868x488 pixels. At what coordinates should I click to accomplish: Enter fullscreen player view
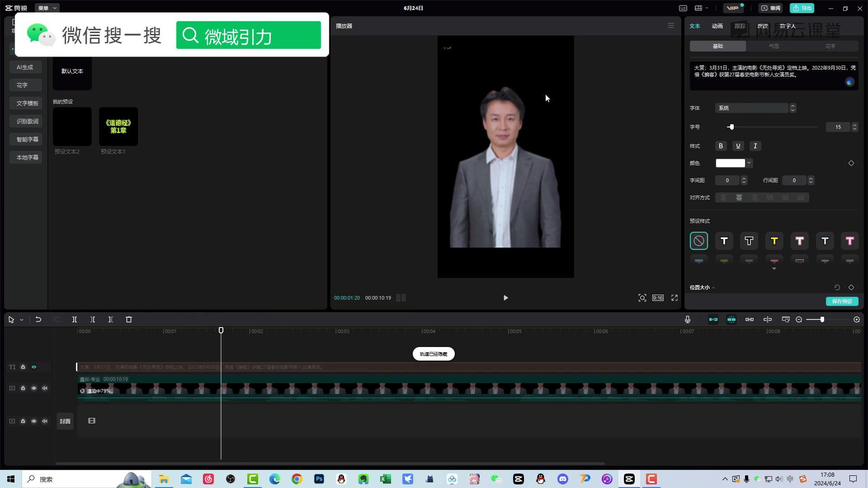coord(675,298)
